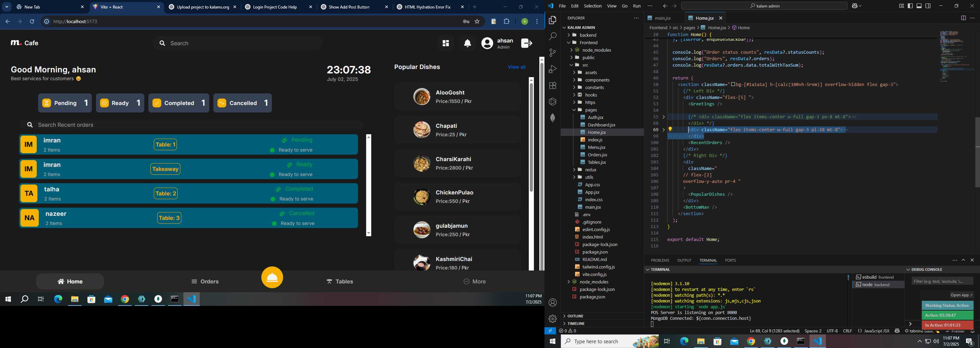This screenshot has width=980, height=348.
Task: Click the notification bell in Cafe header
Action: pos(468,43)
